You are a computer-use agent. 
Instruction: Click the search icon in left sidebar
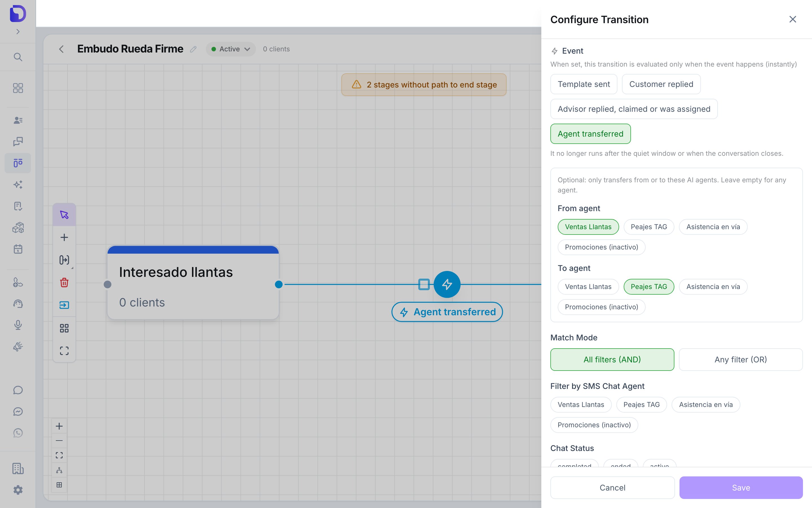18,57
